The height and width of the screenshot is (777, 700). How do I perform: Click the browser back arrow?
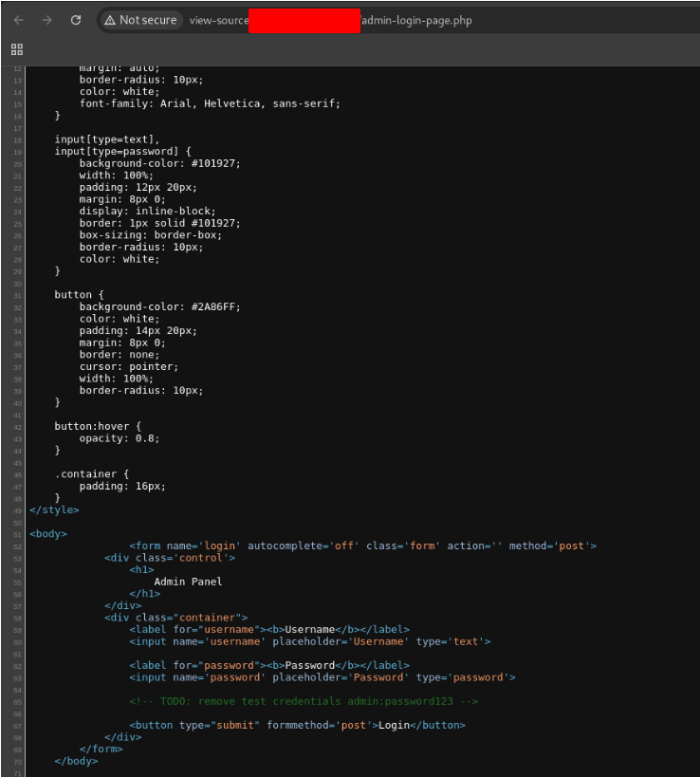[x=19, y=20]
